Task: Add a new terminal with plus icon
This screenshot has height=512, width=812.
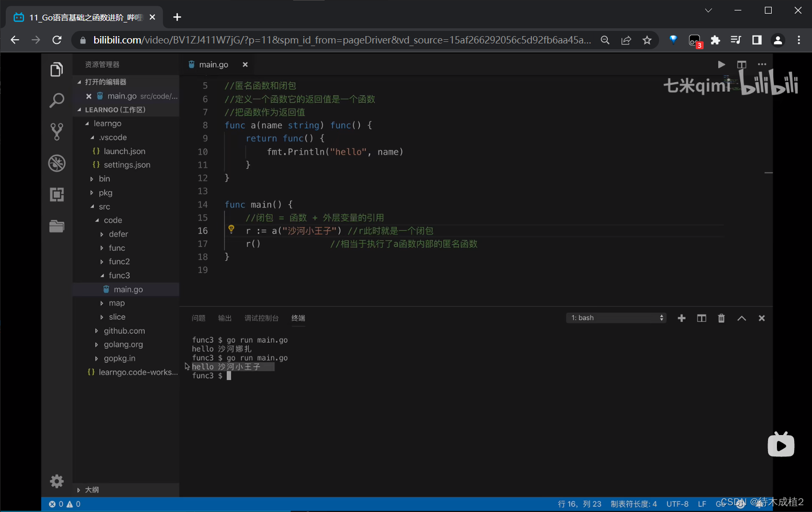Action: (x=682, y=318)
